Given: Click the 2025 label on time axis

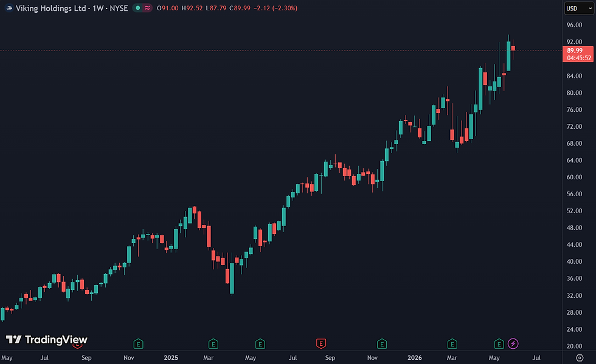Looking at the screenshot, I should coord(171,357).
